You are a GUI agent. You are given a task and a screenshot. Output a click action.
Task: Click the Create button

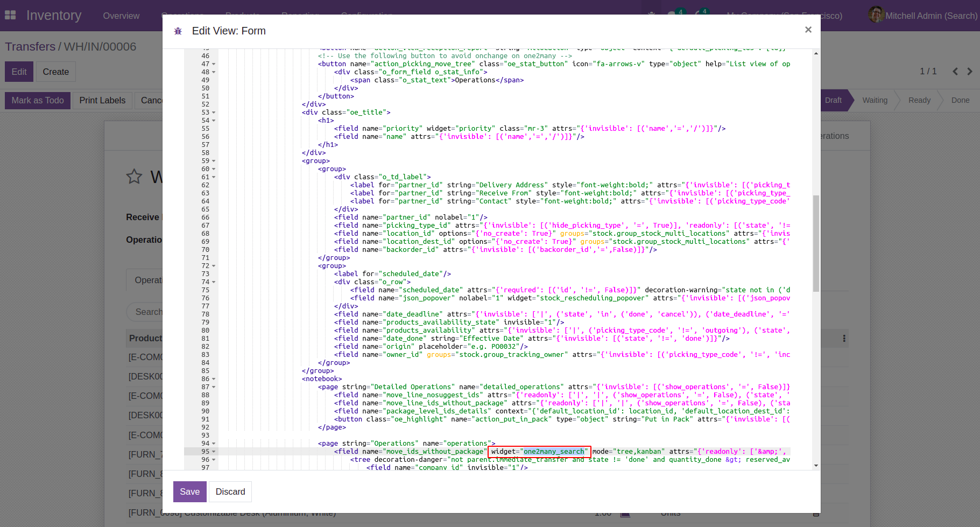pyautogui.click(x=55, y=72)
